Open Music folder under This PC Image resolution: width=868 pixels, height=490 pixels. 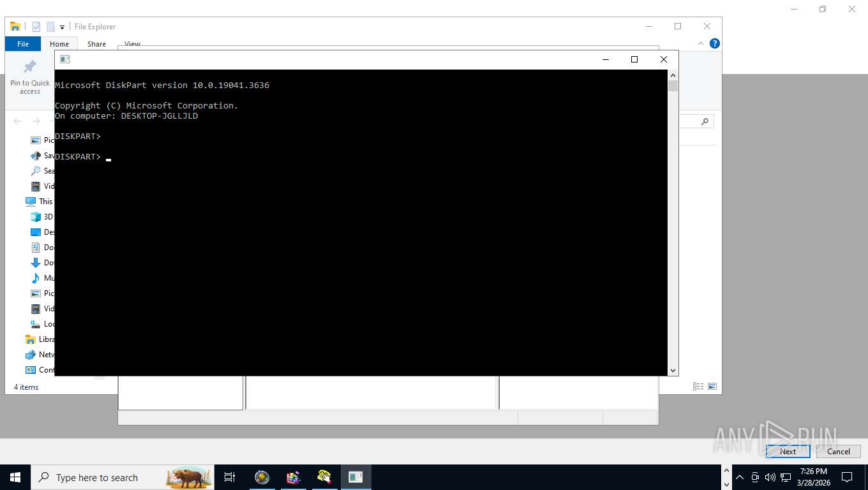(42, 278)
